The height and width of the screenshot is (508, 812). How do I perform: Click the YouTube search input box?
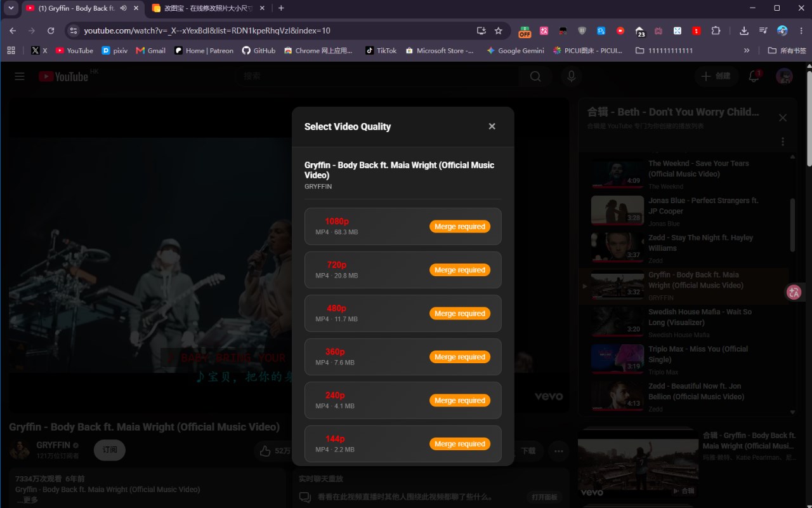(x=377, y=76)
